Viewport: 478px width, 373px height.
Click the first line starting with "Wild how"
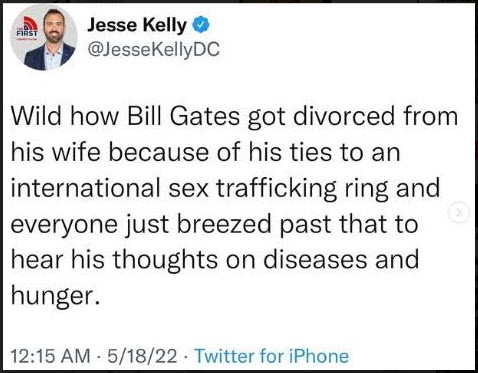point(234,117)
